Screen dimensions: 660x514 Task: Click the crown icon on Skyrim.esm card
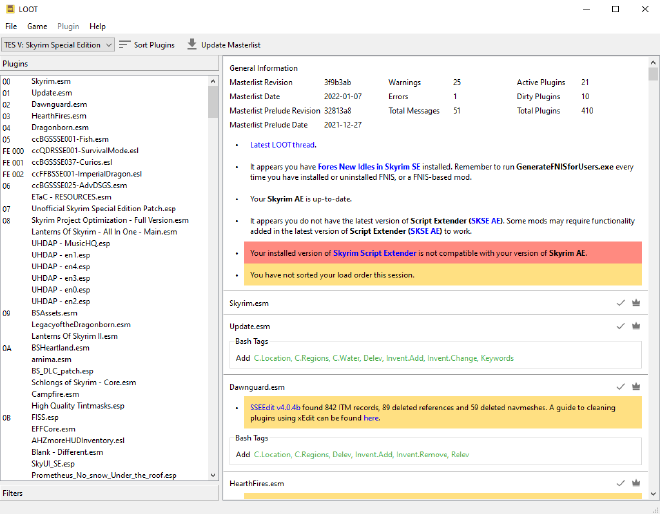pos(635,302)
